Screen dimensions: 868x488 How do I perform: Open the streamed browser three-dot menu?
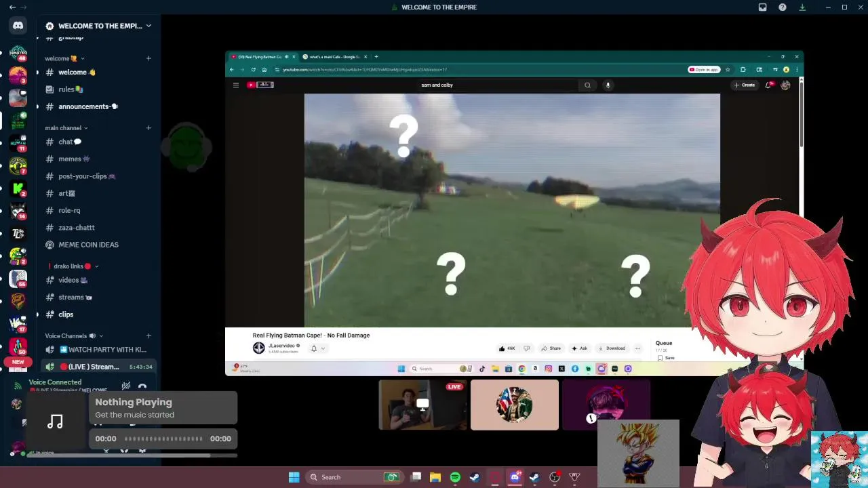[x=796, y=70]
